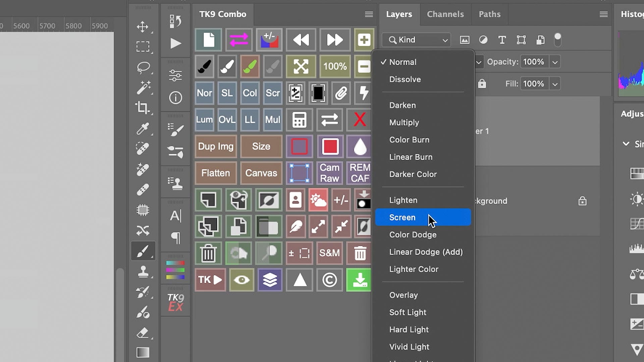Click the red X button in TK9 panel
The width and height of the screenshot is (644, 362).
(x=360, y=120)
